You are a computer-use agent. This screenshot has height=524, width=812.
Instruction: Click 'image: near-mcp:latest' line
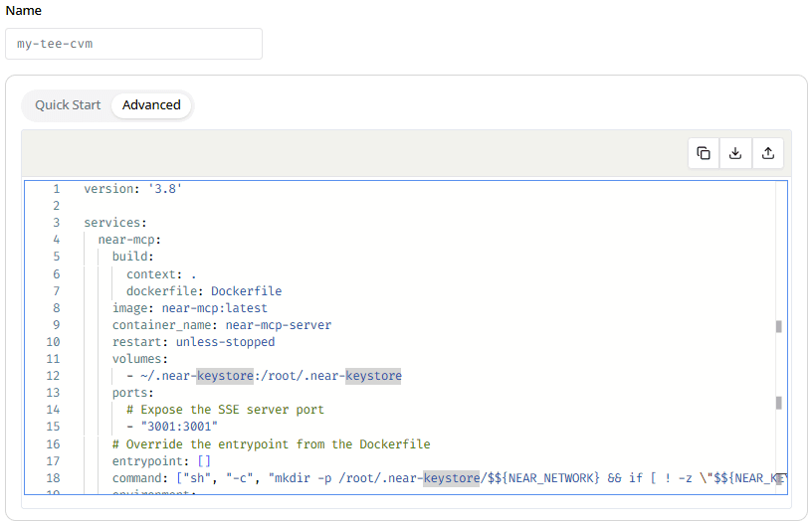(x=189, y=308)
